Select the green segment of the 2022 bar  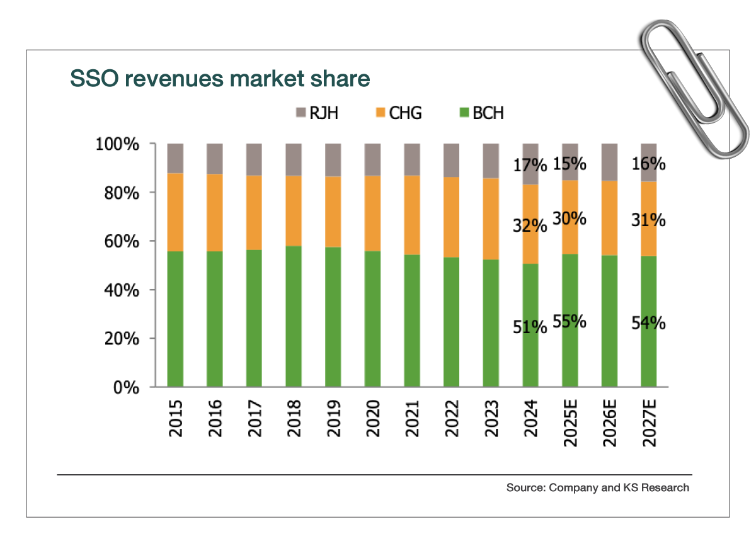point(452,321)
